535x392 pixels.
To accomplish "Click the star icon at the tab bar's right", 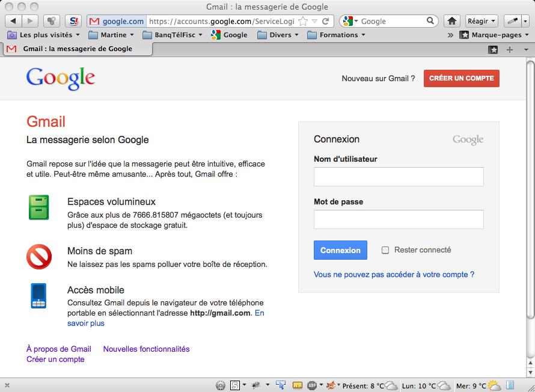I will pos(493,50).
